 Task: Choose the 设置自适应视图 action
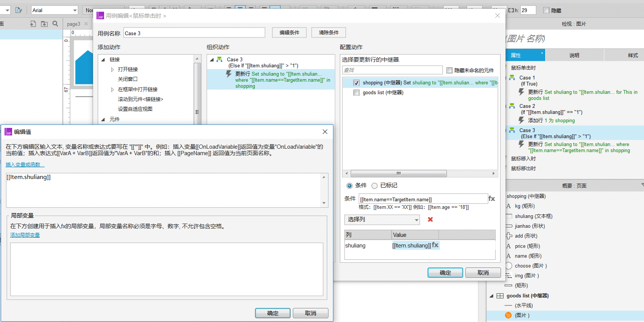pyautogui.click(x=135, y=109)
